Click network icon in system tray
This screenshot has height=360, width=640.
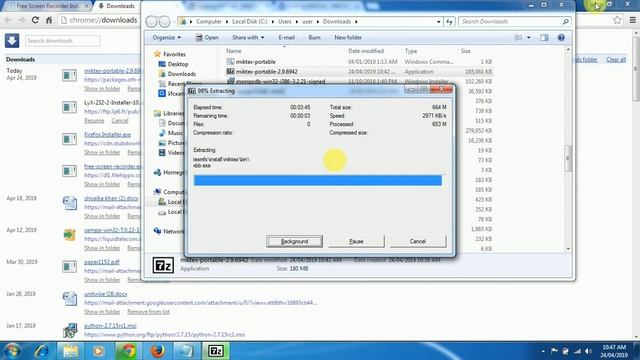577,351
